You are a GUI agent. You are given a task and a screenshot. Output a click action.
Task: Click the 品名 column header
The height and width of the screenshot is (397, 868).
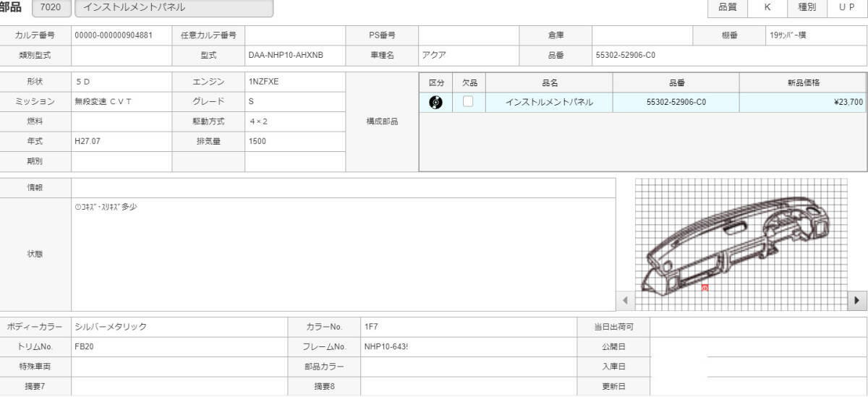pos(549,83)
